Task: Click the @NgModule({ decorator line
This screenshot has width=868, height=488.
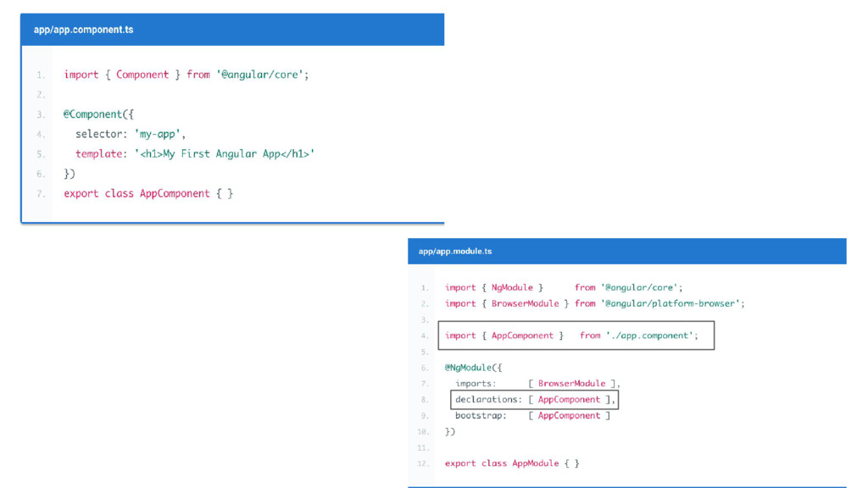Action: [x=473, y=368]
